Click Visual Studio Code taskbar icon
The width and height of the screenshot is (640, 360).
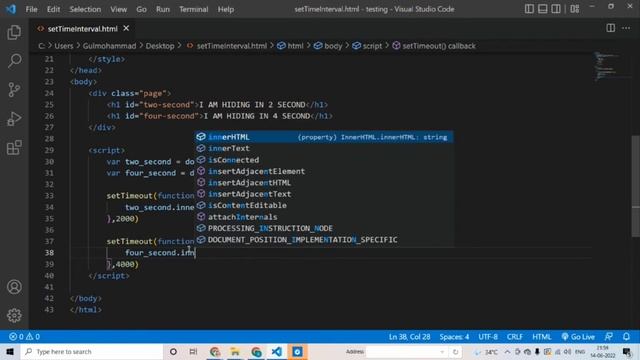276,351
